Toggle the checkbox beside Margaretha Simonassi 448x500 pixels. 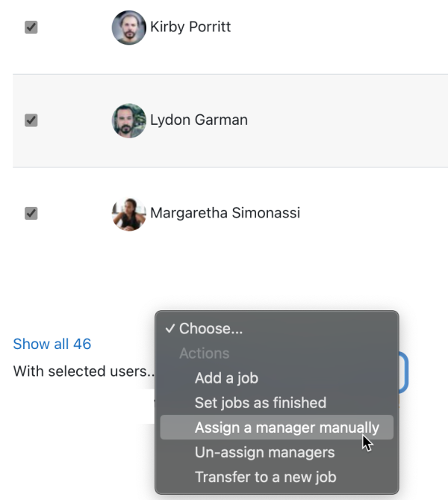click(31, 213)
